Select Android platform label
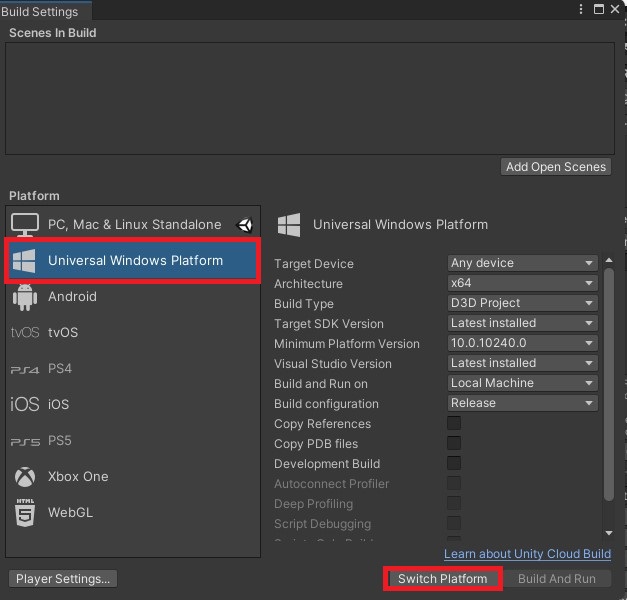The height and width of the screenshot is (600, 627). (72, 296)
